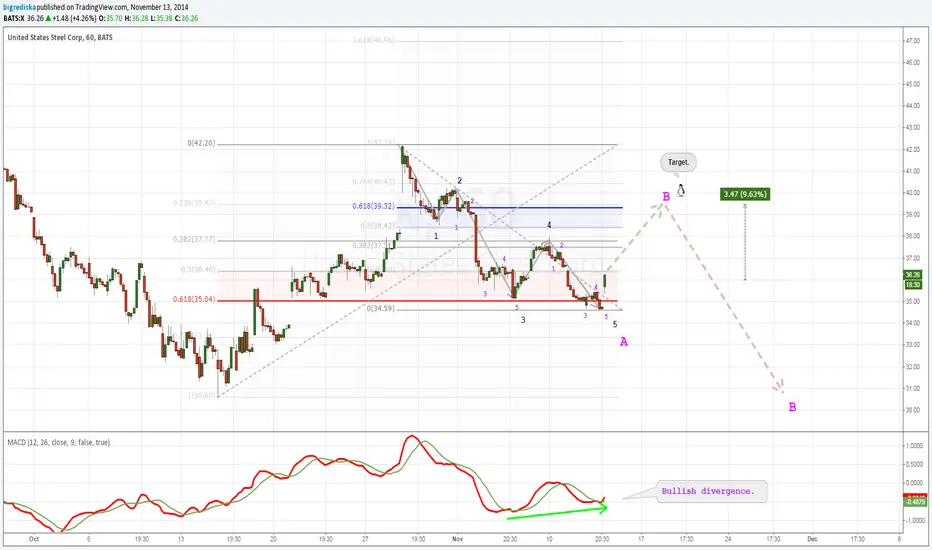Click the 27 date label on the time axis
932x550 pixels.
366,539
